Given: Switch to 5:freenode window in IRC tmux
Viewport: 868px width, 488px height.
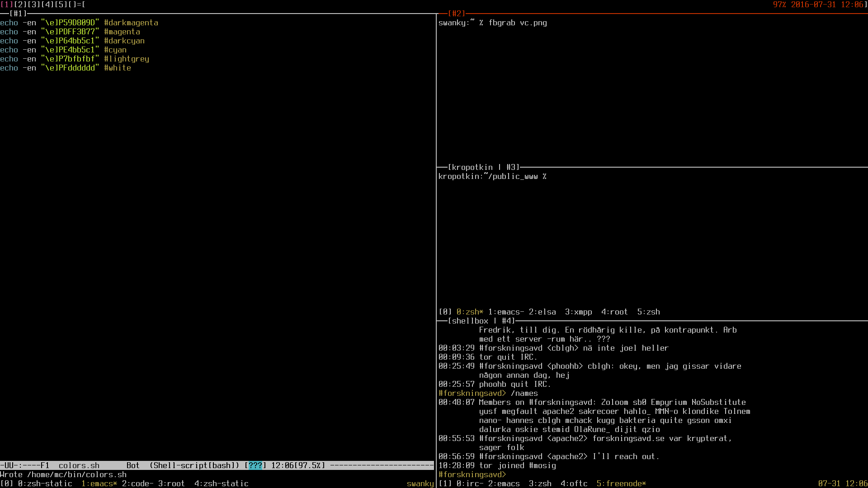Looking at the screenshot, I should pyautogui.click(x=621, y=483).
